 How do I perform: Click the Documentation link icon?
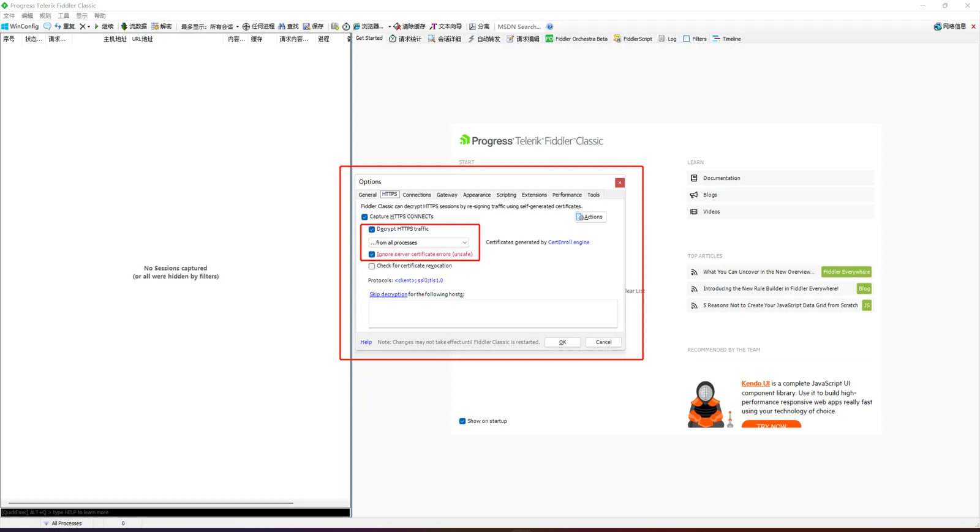click(694, 178)
